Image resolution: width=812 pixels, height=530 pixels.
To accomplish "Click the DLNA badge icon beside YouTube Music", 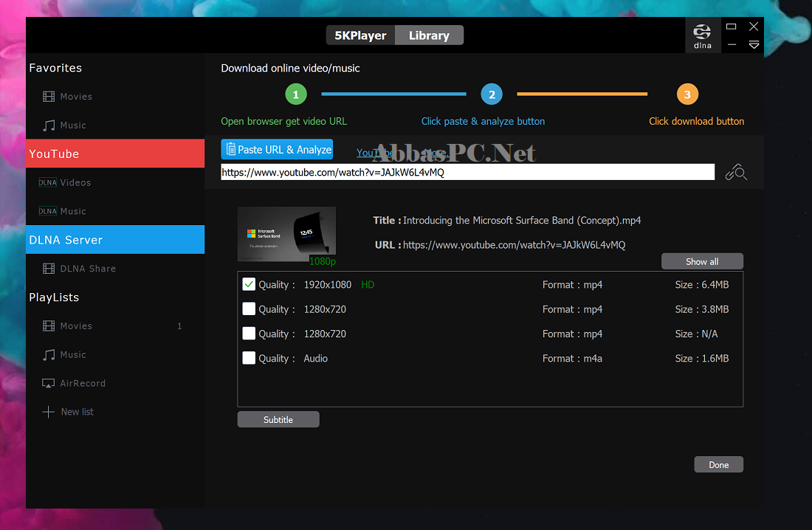I will [48, 211].
